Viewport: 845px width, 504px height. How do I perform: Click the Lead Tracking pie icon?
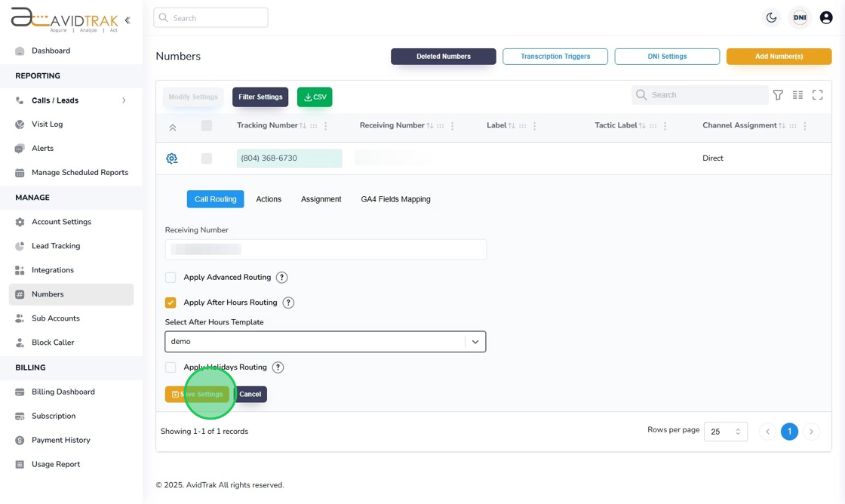[x=20, y=246]
